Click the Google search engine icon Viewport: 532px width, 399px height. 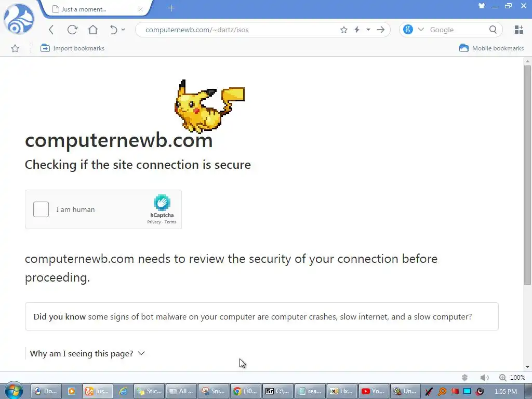(x=408, y=30)
